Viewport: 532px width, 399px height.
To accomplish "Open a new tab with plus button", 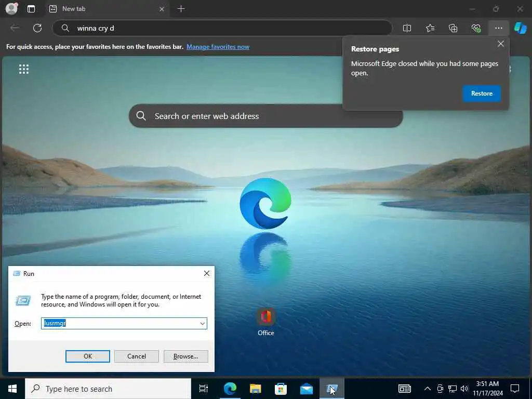I will click(x=181, y=9).
